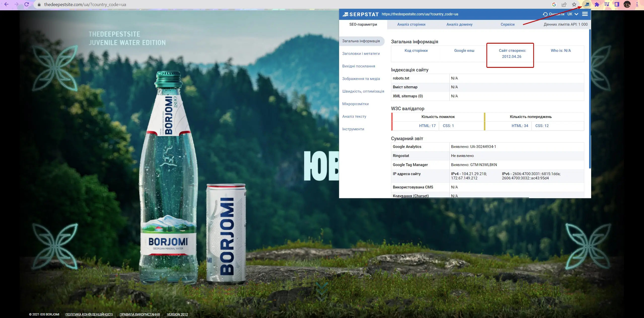The height and width of the screenshot is (318, 644).
Task: Switch to Аналіз сторінки tab
Action: coord(411,24)
